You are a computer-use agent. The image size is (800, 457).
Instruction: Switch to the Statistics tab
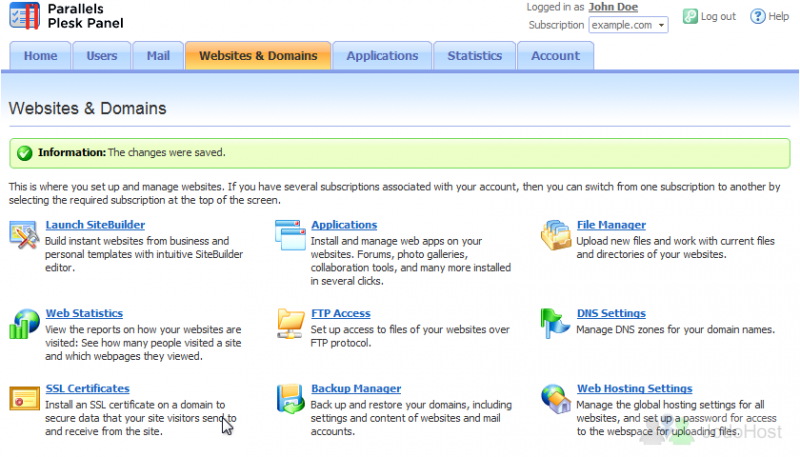click(x=474, y=56)
